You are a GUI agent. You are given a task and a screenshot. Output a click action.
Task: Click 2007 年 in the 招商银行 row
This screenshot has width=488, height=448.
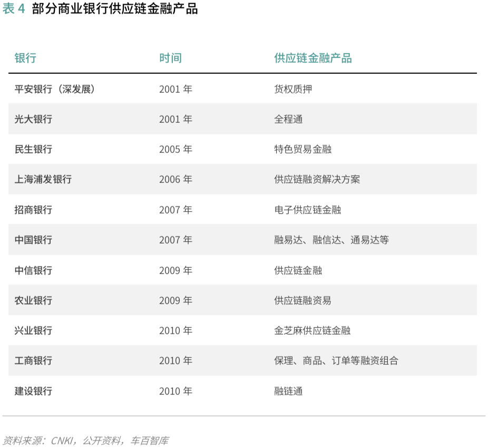coord(176,210)
